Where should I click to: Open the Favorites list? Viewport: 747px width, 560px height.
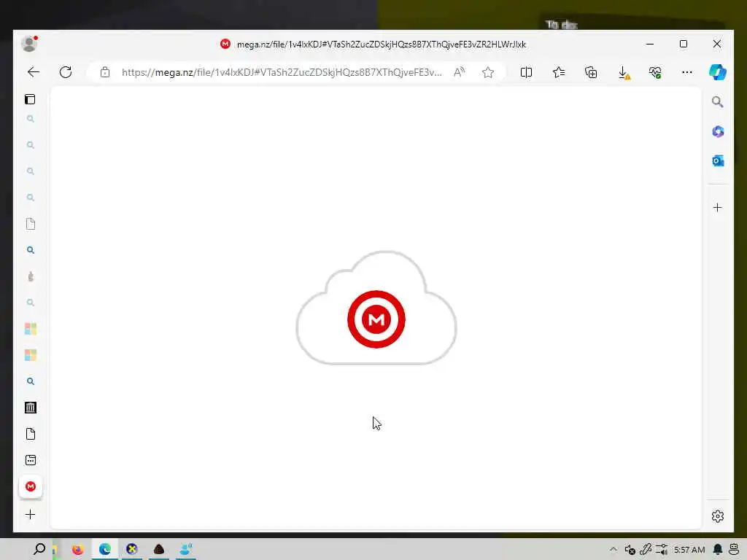(x=559, y=72)
